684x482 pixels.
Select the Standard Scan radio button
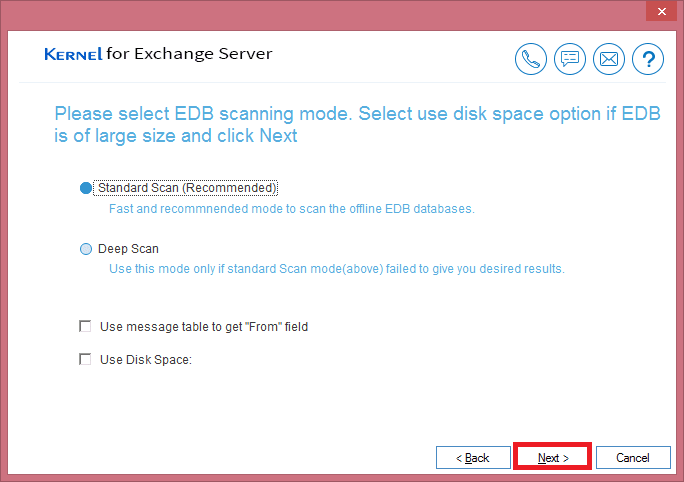coord(86,188)
